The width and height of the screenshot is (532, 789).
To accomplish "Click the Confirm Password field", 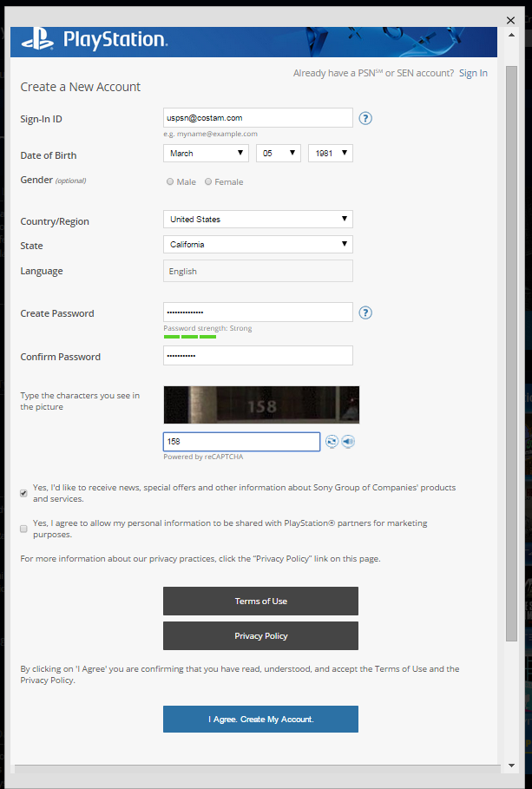I will coord(258,356).
